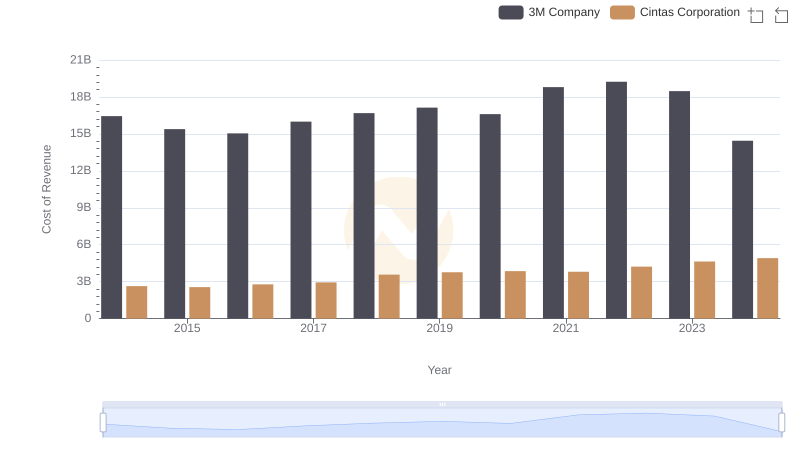Click the tallest 3M Company bar, 2022
The height and width of the screenshot is (461, 800).
point(616,200)
